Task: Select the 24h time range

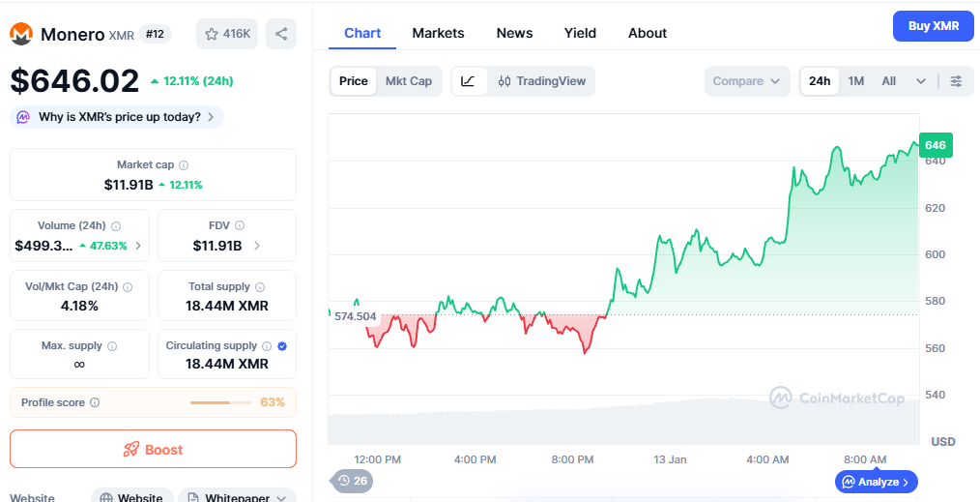Action: click(x=820, y=81)
